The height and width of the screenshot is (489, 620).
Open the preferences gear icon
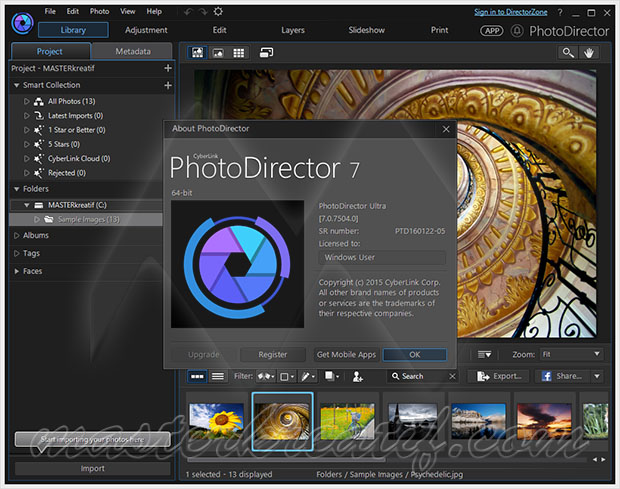218,11
